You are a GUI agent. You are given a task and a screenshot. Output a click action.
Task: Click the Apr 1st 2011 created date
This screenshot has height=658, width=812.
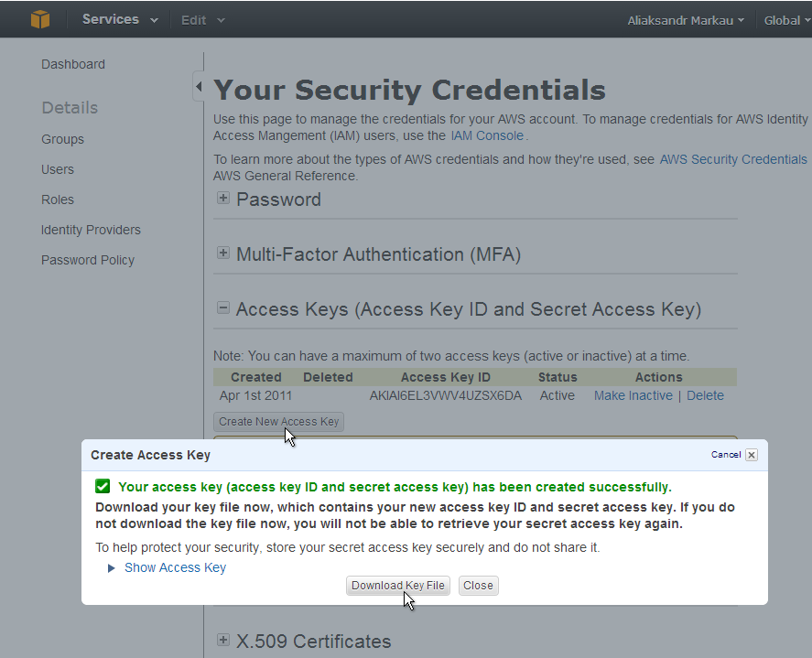click(x=255, y=395)
